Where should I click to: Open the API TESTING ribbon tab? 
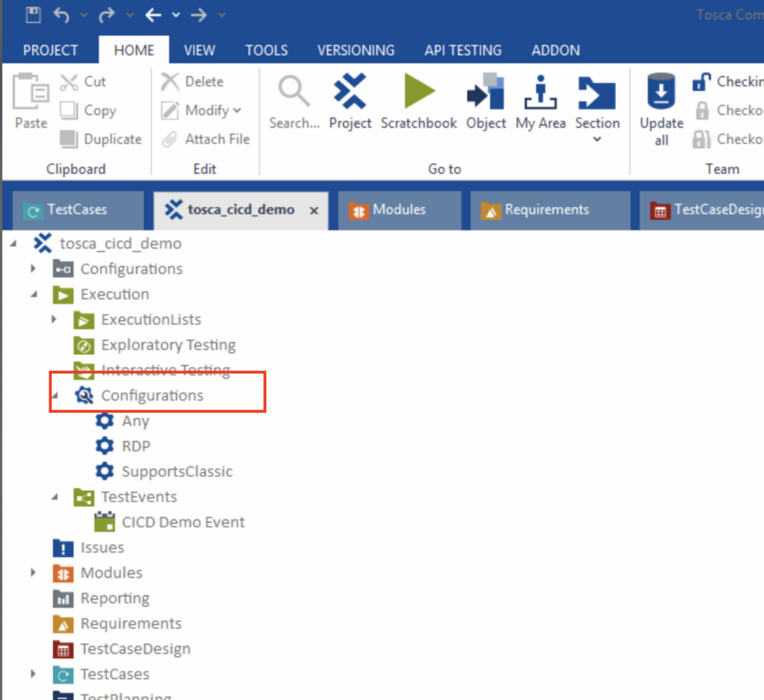coord(463,50)
